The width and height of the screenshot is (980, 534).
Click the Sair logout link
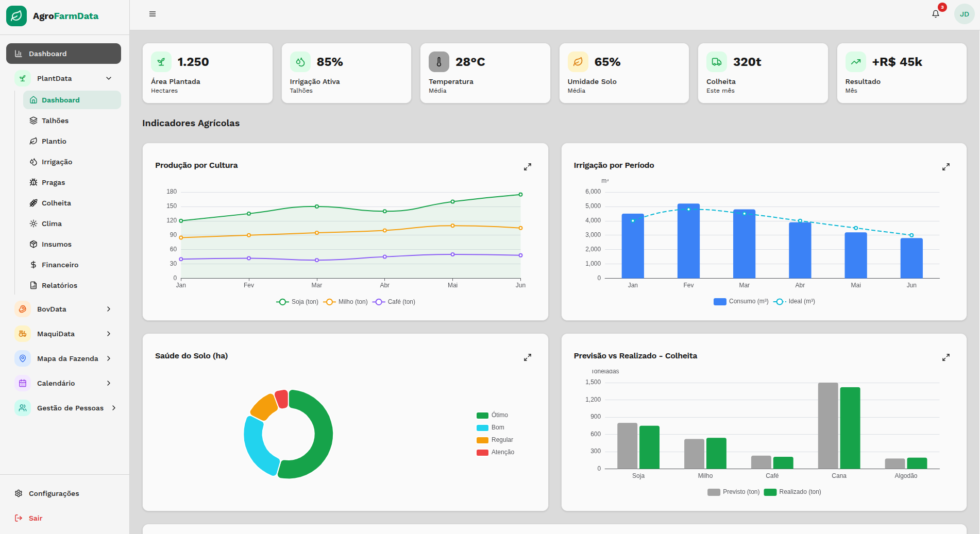pos(35,518)
